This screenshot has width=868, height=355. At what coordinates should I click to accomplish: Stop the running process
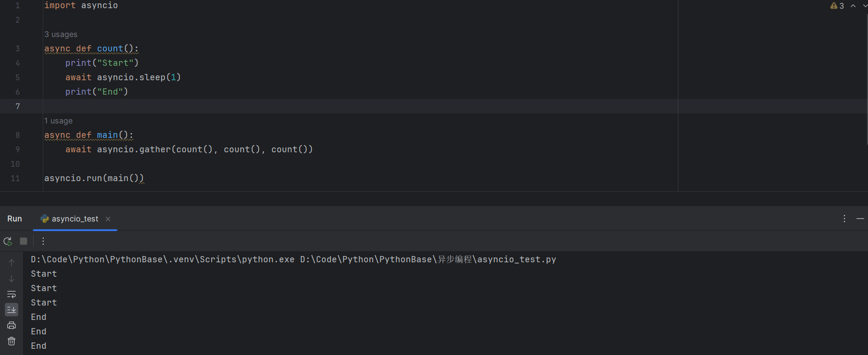tap(24, 241)
